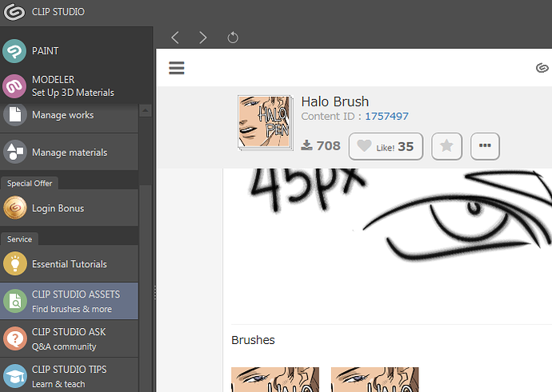Go forward with the right arrow
Screen dimensions: 552x392
pyautogui.click(x=203, y=38)
